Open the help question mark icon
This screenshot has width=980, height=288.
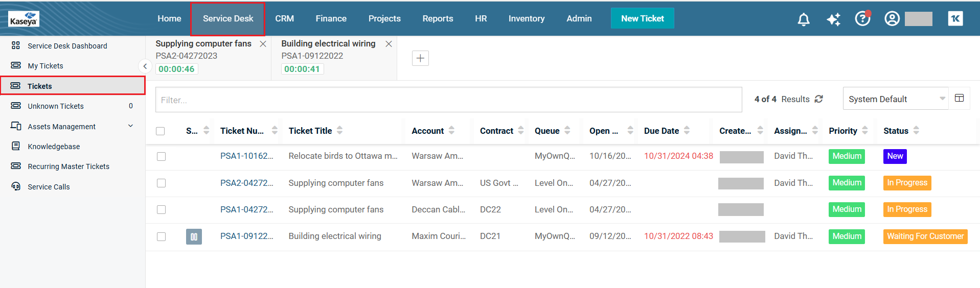pos(862,19)
